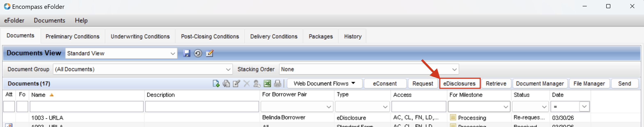Click the Name filter input field
This screenshot has width=644, height=127.
click(86, 107)
